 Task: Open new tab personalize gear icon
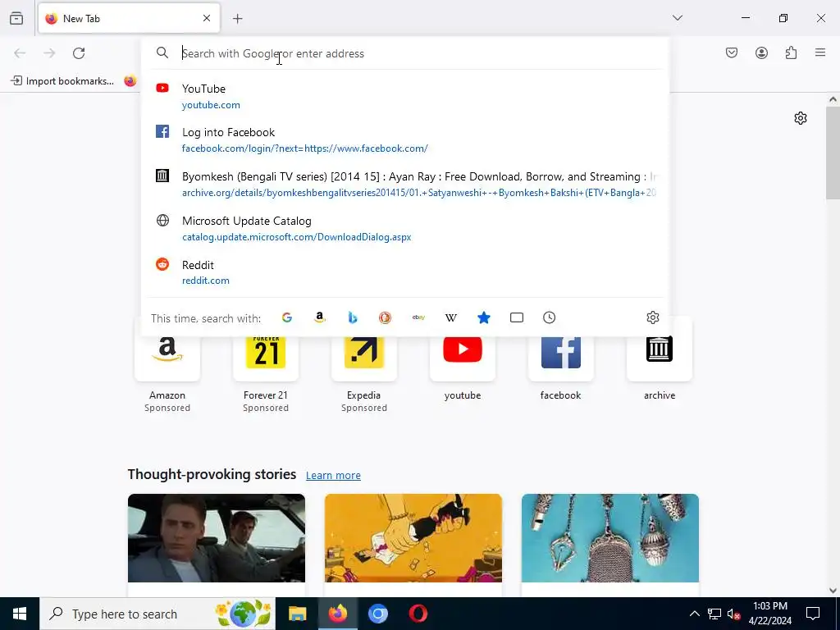801,118
